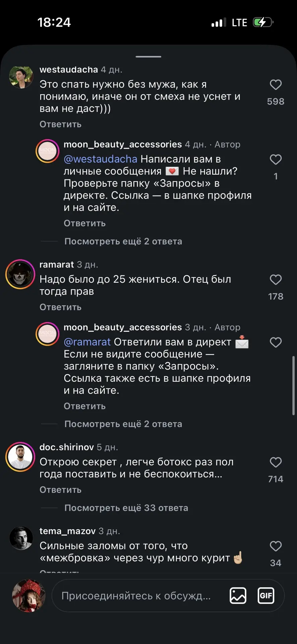Open @ramarat mention link in reply
Image resolution: width=297 pixels, height=644 pixels.
pos(87,342)
